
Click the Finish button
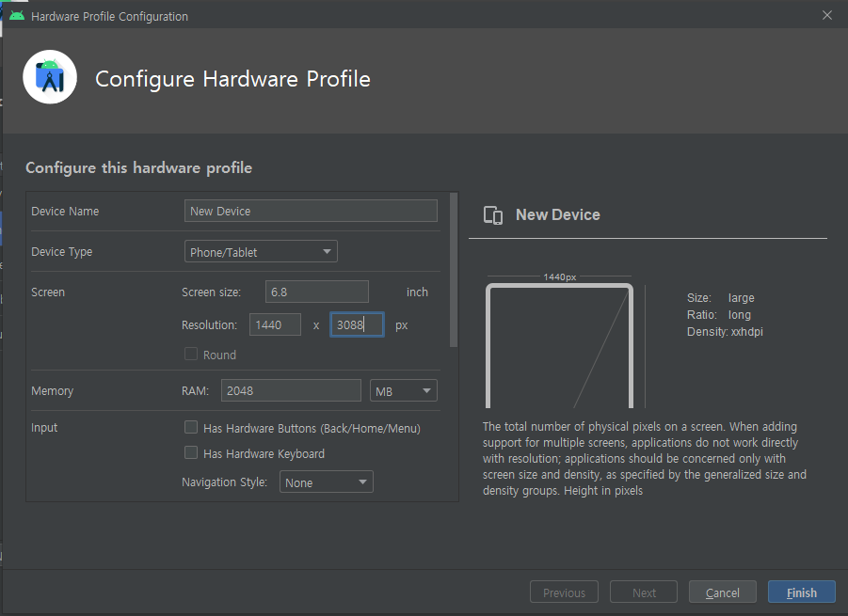pyautogui.click(x=802, y=592)
